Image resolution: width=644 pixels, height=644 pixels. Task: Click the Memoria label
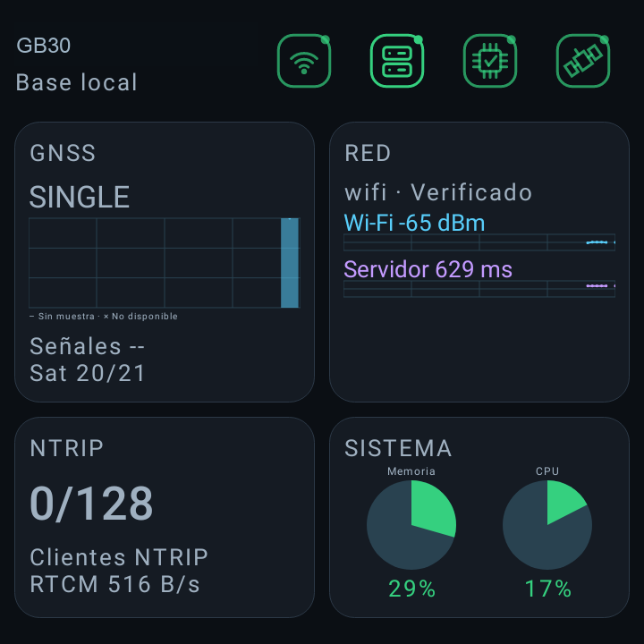411,471
